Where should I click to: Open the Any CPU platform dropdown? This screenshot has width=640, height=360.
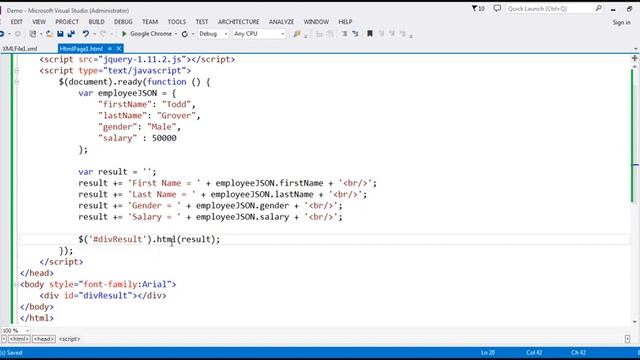[x=259, y=34]
